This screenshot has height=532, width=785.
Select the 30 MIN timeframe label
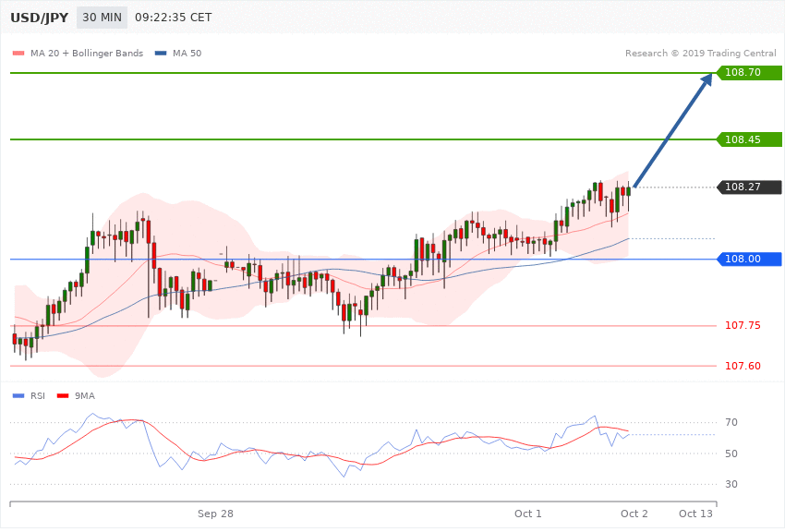pos(103,18)
